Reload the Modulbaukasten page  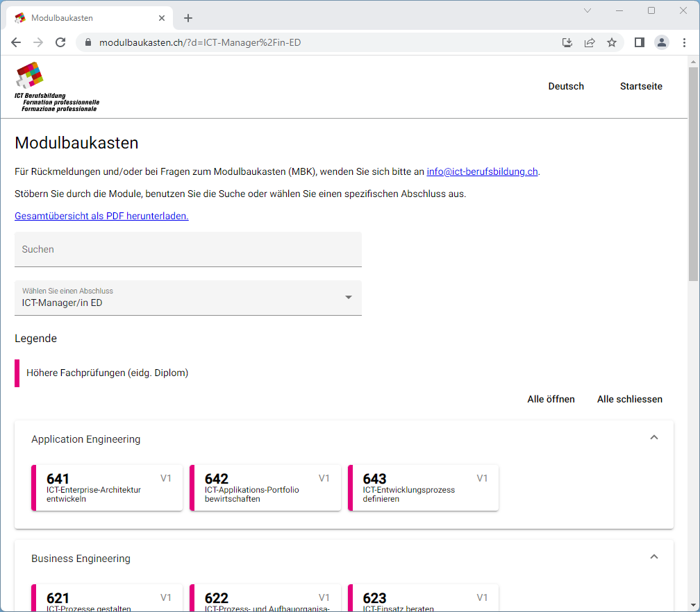coord(60,42)
